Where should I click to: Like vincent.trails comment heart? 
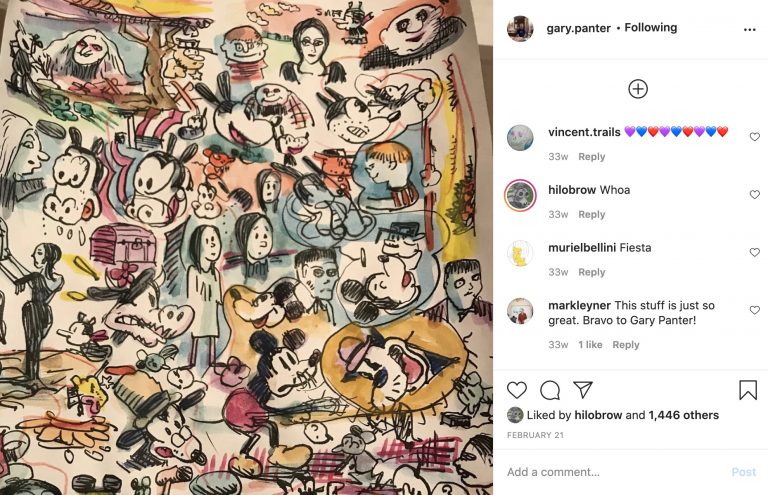[x=755, y=137]
